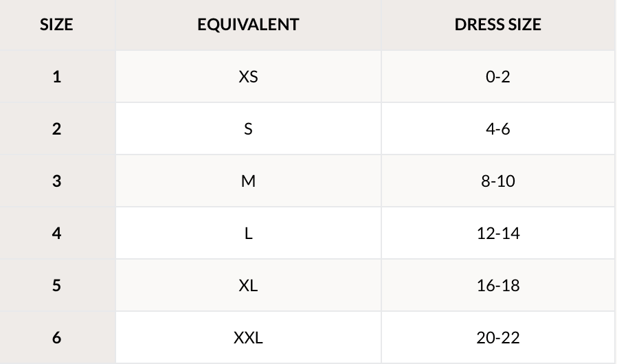Click the DRESS SIZE column header
This screenshot has width=617, height=364.
pos(497,25)
